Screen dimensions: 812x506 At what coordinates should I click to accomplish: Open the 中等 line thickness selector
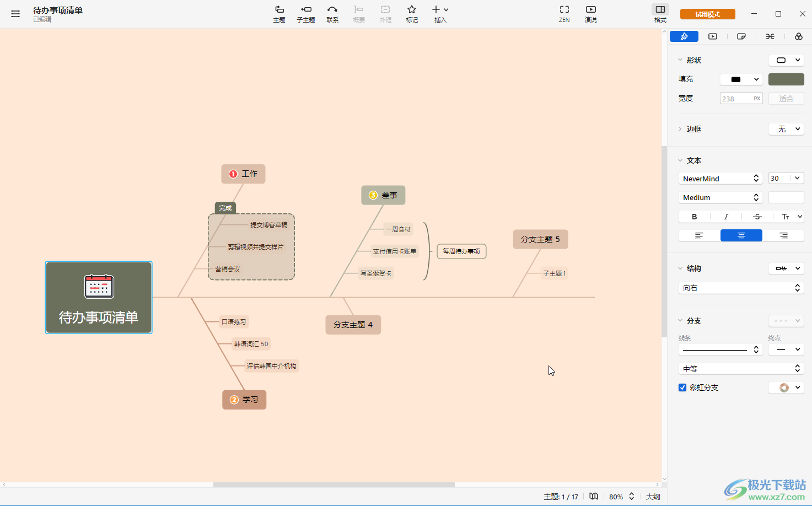741,368
